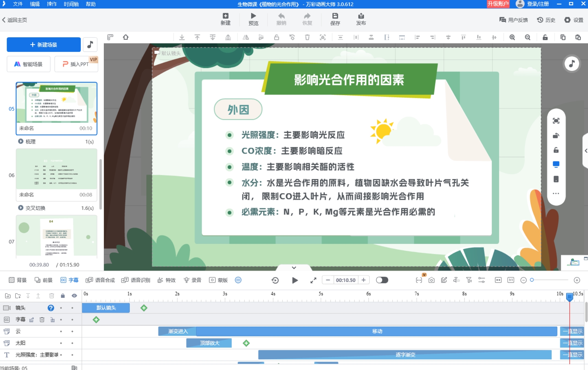Click the horizontal flip icon in canvas toolbar
Screen dimensions: 588x370
click(x=246, y=37)
